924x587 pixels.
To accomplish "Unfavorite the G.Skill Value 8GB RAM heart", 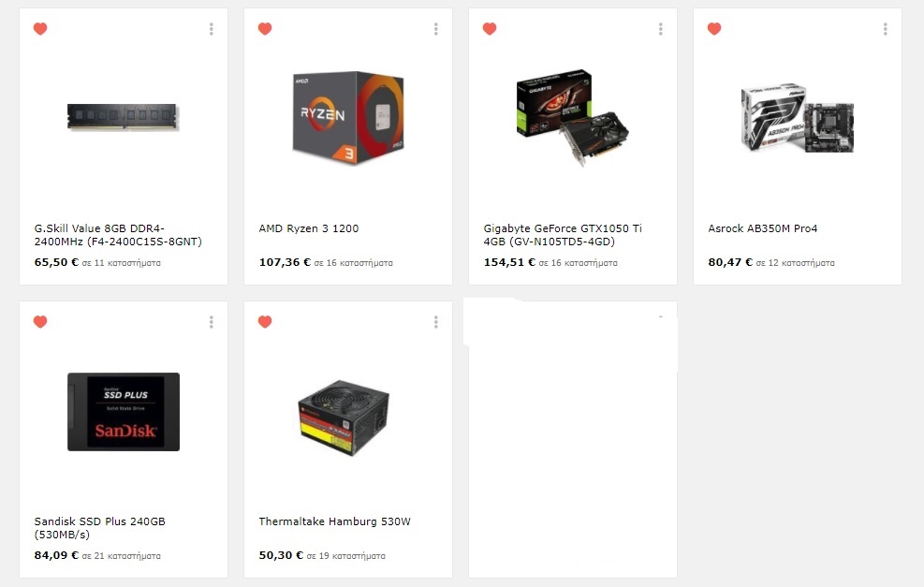I will click(x=40, y=28).
